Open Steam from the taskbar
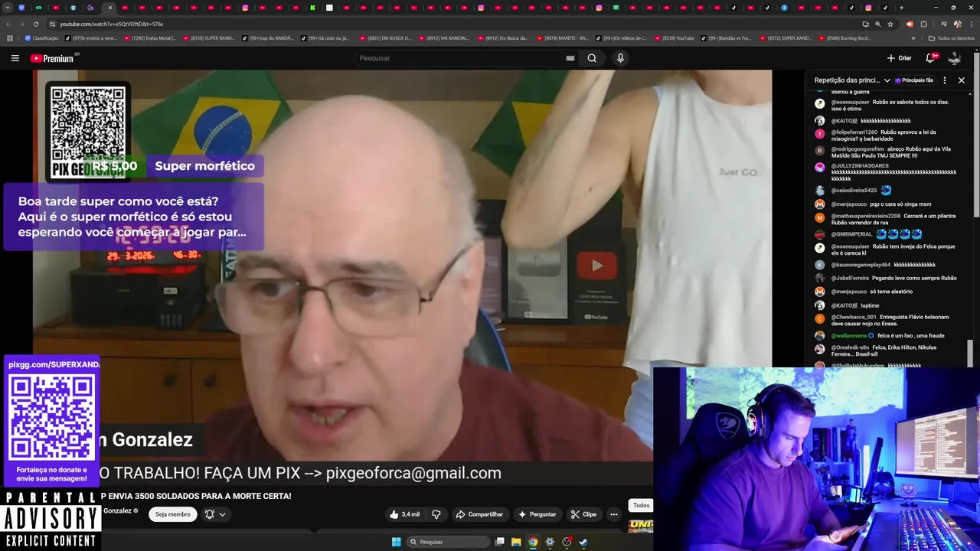 (583, 542)
